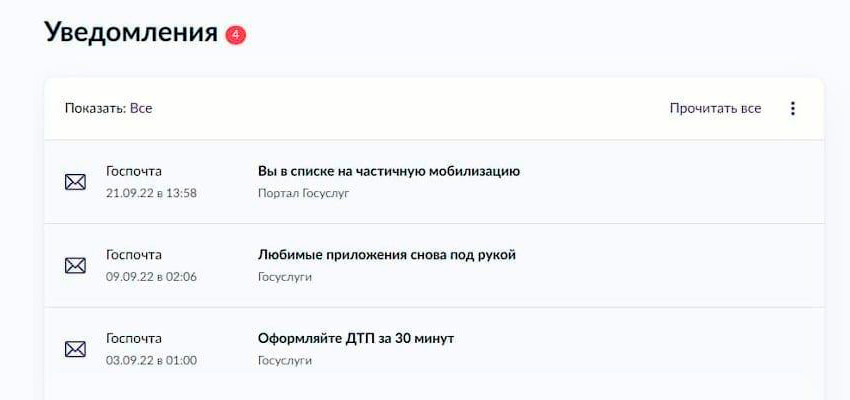
Task: Click "Госуслуги" label under Оформляйте ДТП
Action: click(285, 360)
